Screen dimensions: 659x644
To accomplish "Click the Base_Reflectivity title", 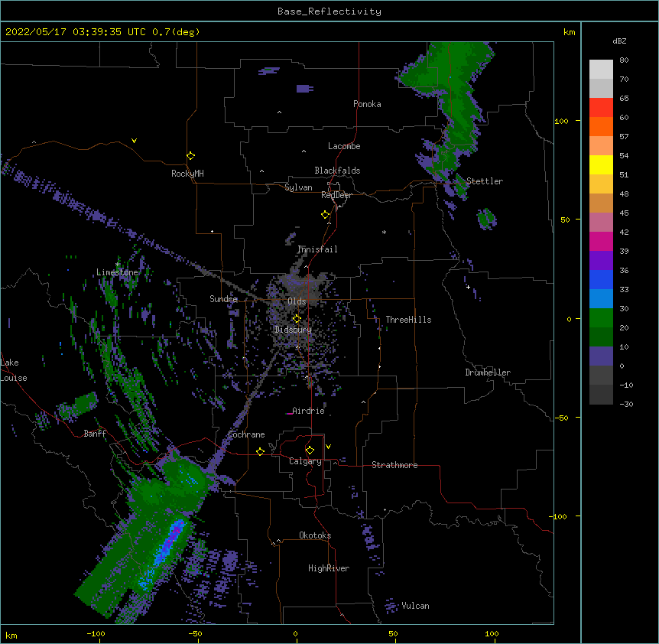I will [x=329, y=11].
